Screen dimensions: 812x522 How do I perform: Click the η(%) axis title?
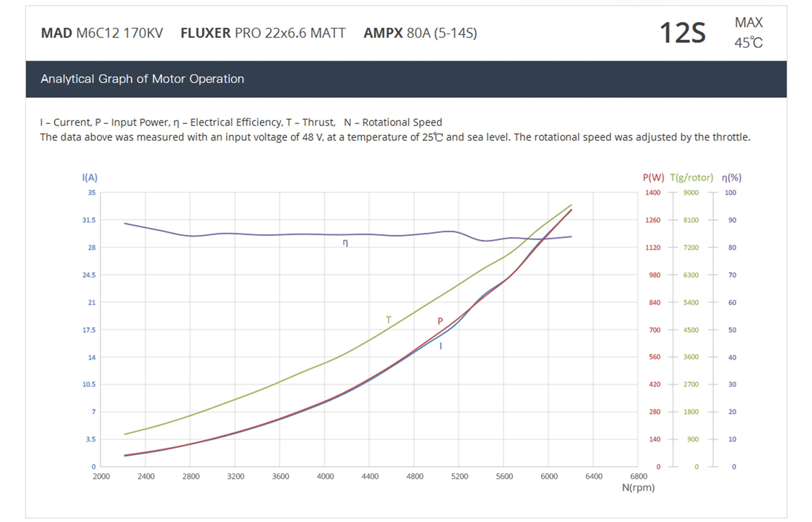pos(731,177)
